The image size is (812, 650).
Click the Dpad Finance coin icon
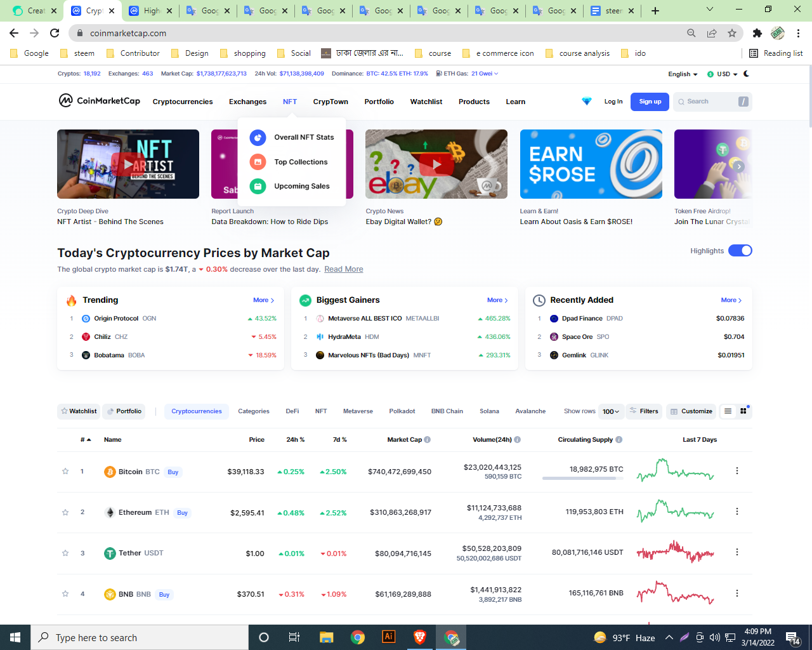coord(554,319)
